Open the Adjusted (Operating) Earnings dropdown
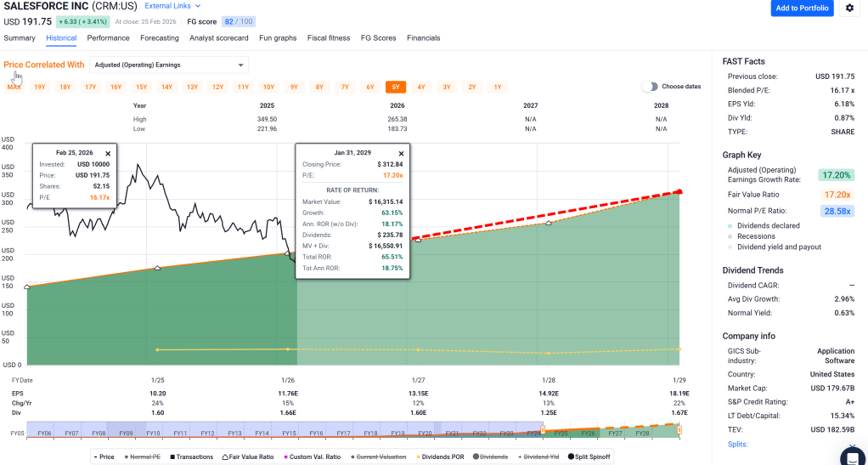Viewport: 868px width, 465px height. point(168,65)
